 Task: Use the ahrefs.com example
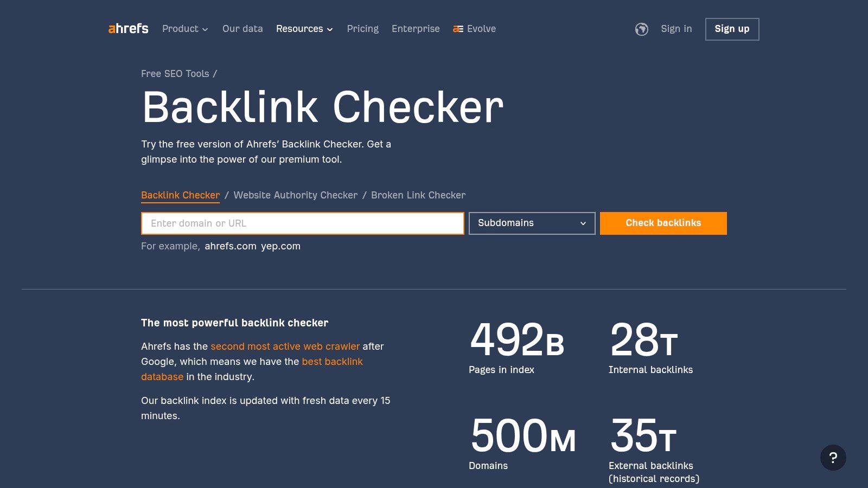coord(230,246)
